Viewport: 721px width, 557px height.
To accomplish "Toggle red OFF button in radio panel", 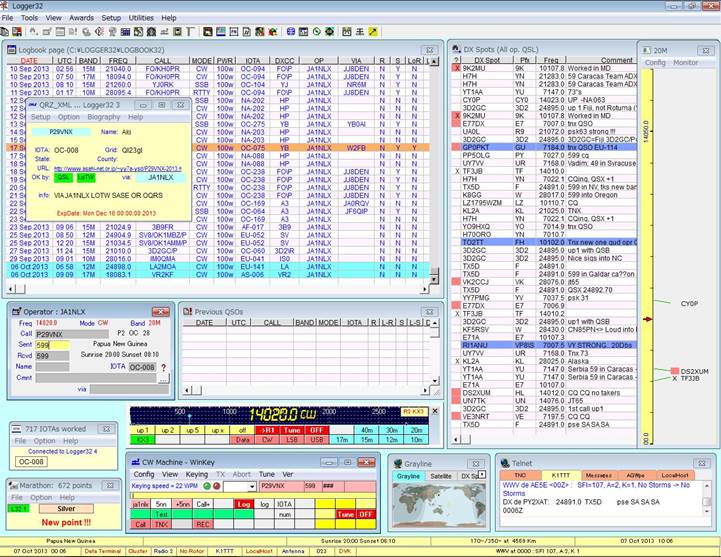I will (x=316, y=430).
